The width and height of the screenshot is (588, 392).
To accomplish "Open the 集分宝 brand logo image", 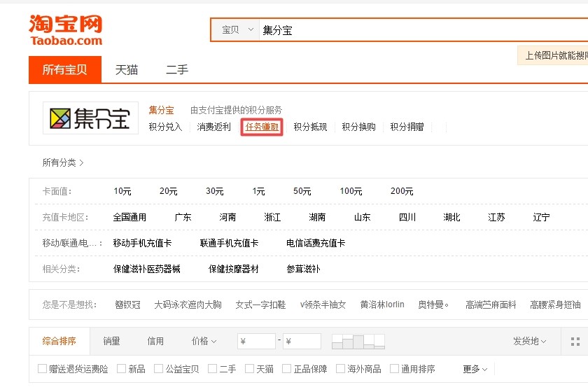I will coord(90,118).
